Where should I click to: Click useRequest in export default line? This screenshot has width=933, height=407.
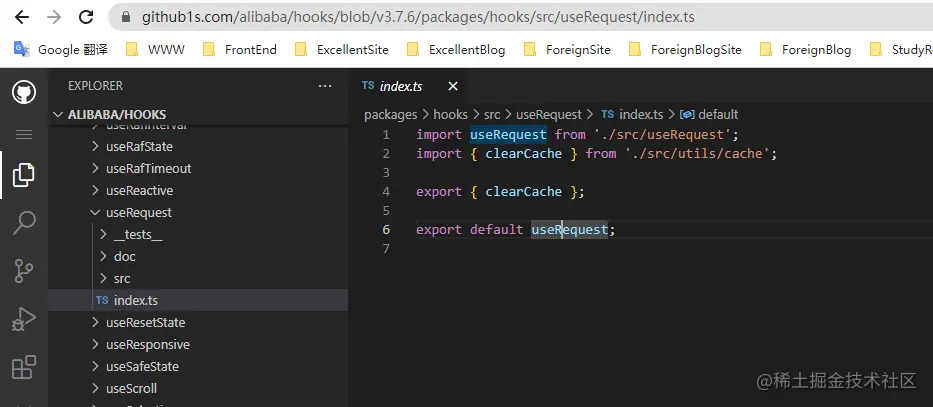pos(569,230)
